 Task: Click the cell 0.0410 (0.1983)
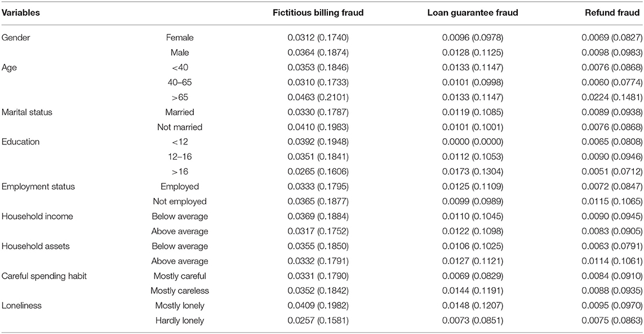click(x=318, y=128)
